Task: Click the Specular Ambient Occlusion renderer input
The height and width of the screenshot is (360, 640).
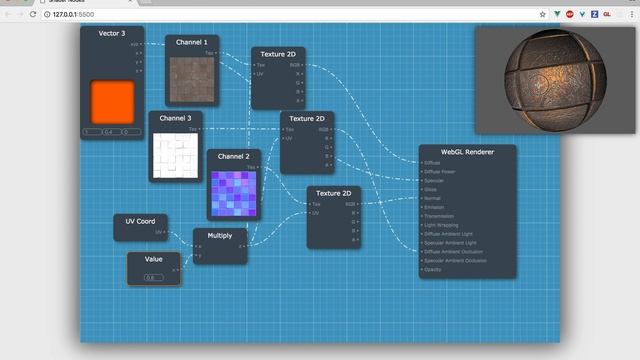Action: [422, 260]
